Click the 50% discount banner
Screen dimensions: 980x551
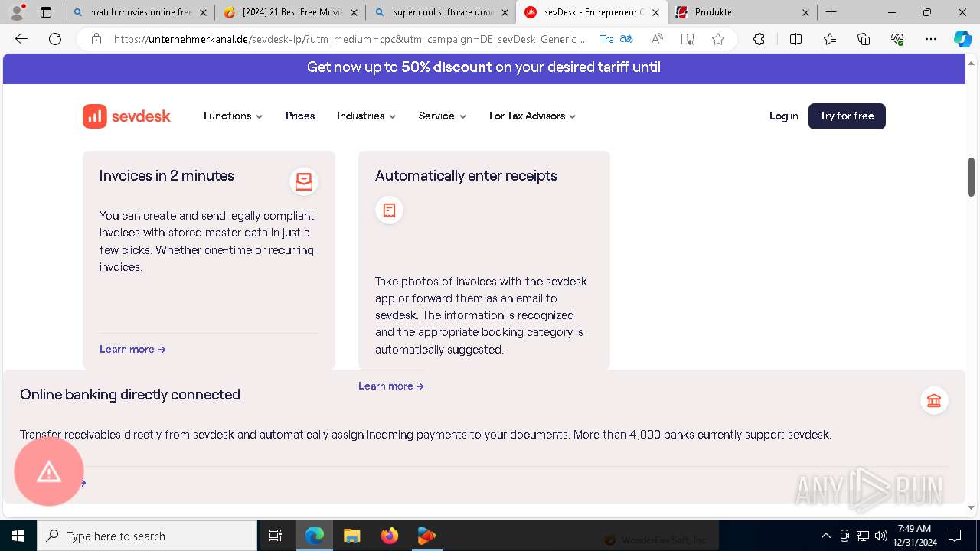484,67
